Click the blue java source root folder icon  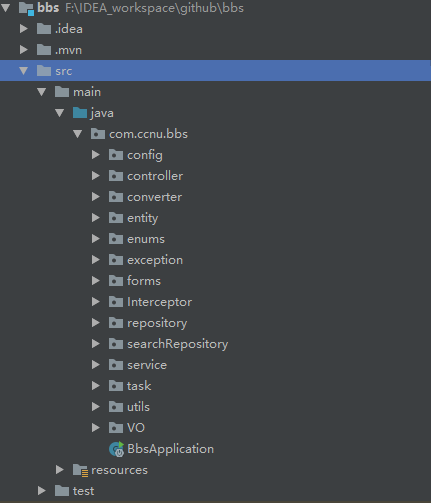pos(80,113)
